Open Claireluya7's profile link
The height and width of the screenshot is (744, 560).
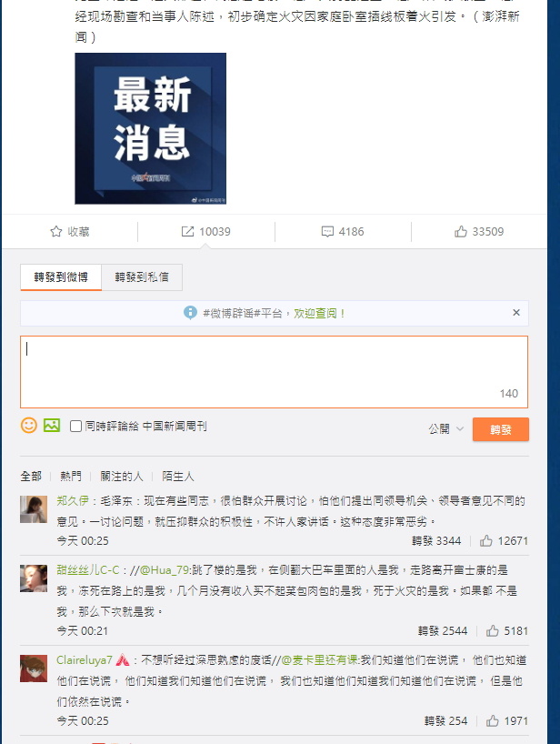[85, 660]
